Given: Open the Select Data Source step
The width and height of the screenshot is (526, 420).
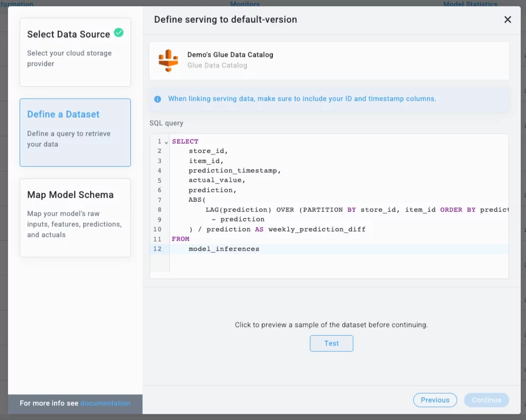Looking at the screenshot, I should click(x=75, y=52).
